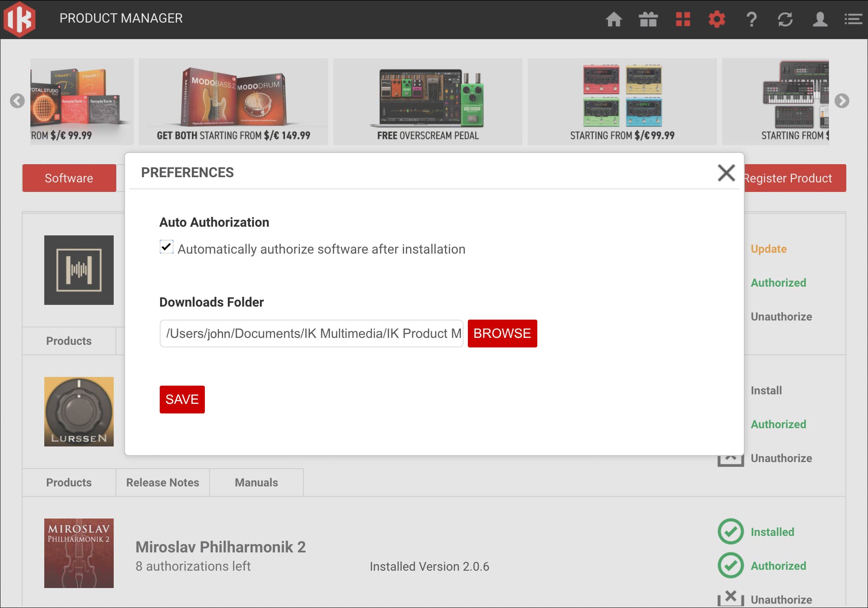Click the Free Overscream Pedal banner
This screenshot has height=608, width=868.
427,102
